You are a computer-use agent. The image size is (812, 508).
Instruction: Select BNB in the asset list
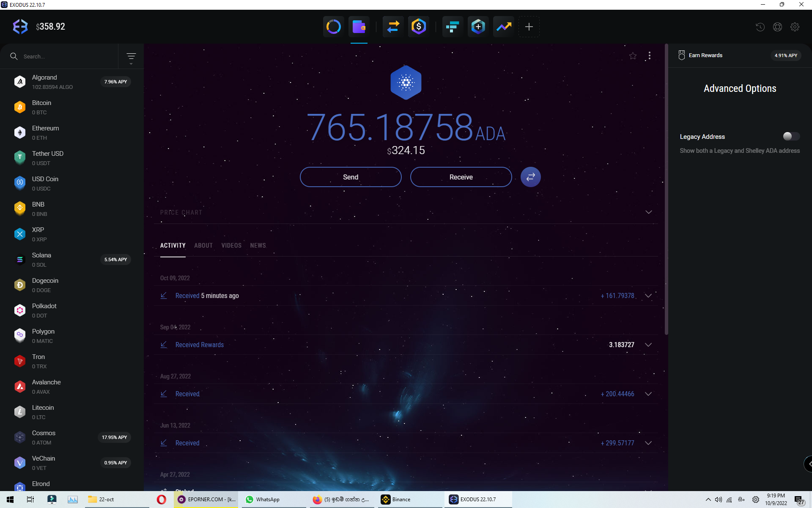click(72, 209)
